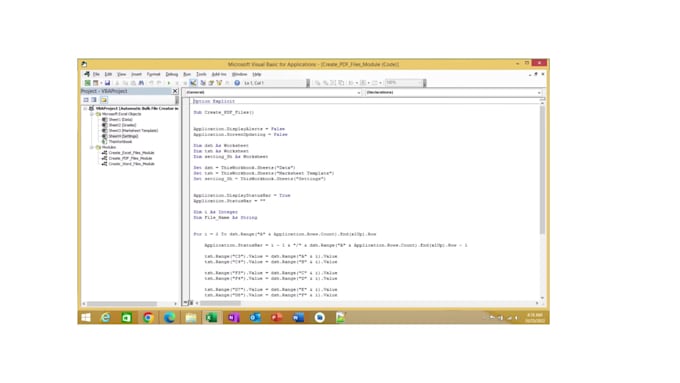This screenshot has width=680, height=383.
Task: Collapse the Modules folder node
Action: [x=92, y=147]
